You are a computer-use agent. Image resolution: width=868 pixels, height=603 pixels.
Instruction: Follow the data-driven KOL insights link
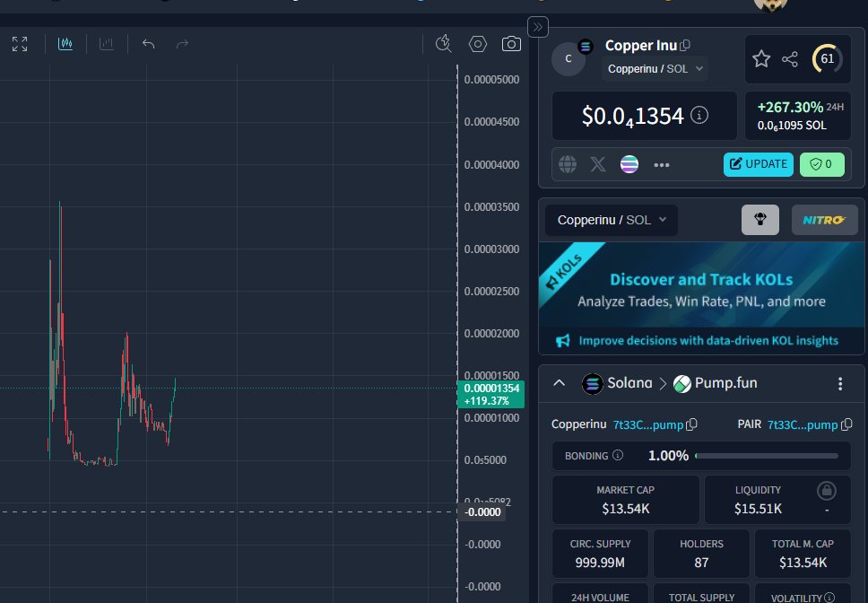(x=708, y=341)
